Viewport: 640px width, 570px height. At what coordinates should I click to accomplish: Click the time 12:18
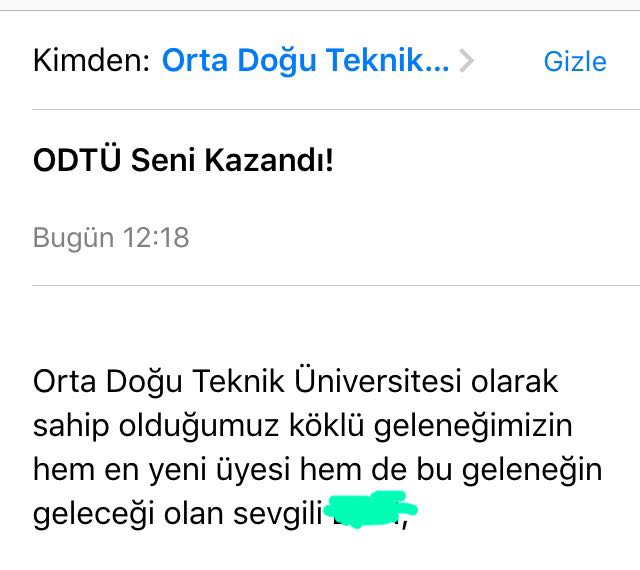[155, 238]
